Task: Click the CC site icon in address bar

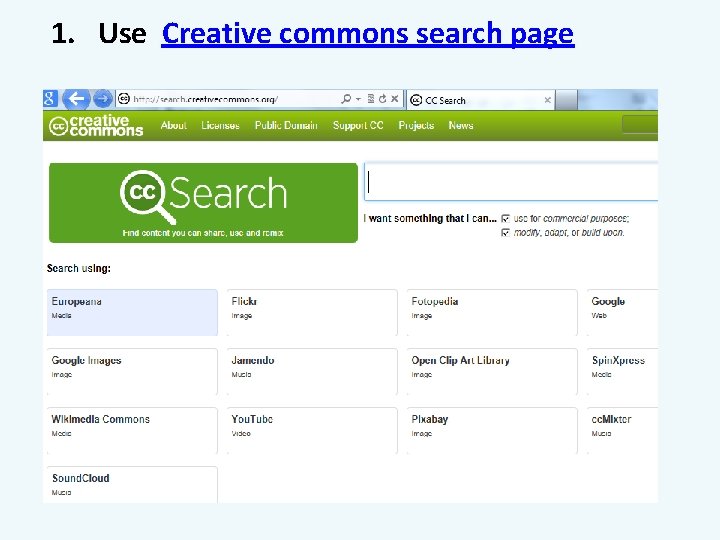Action: [x=124, y=99]
